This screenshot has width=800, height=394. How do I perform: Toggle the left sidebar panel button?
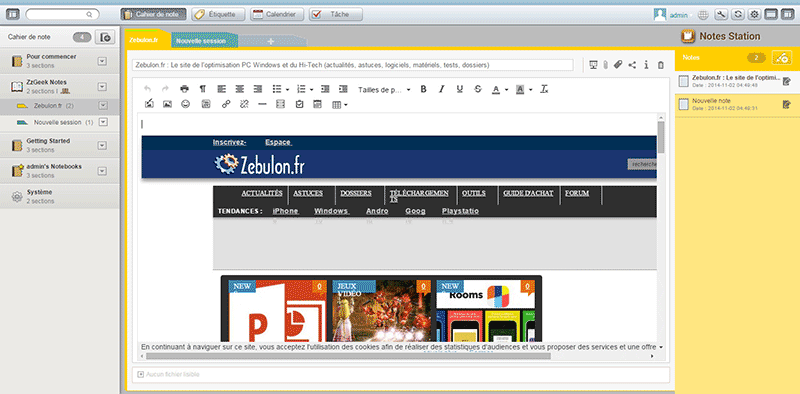click(12, 14)
